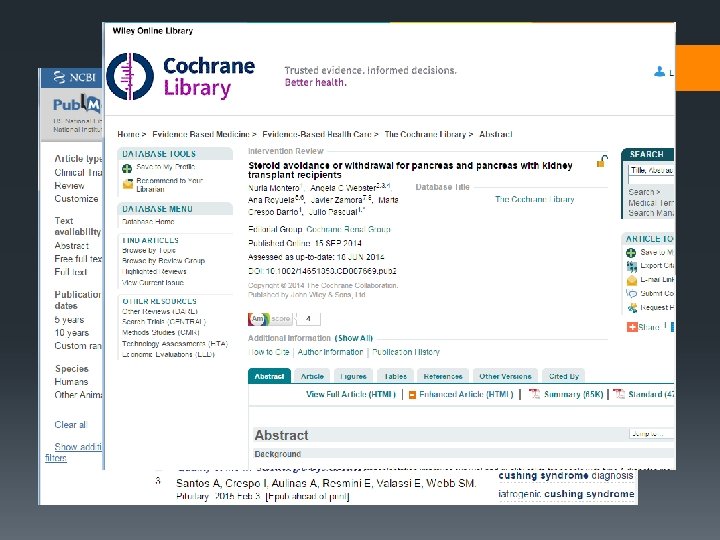Open the Other Versions tab
This screenshot has height=540, width=720.
(505, 376)
